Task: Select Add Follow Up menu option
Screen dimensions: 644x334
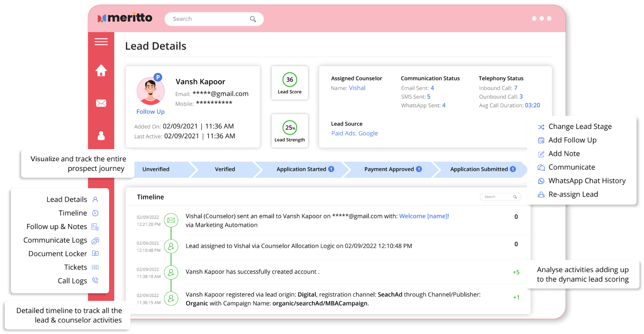Action: pos(572,140)
